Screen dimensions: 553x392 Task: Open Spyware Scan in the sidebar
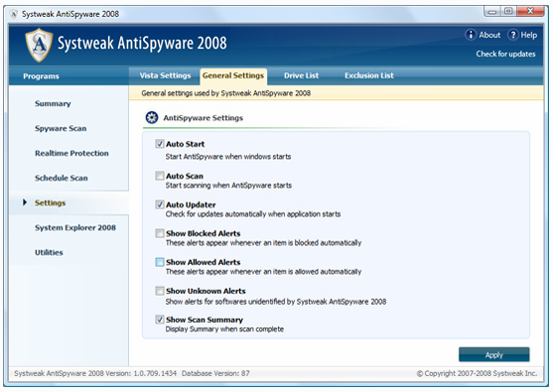pos(61,128)
